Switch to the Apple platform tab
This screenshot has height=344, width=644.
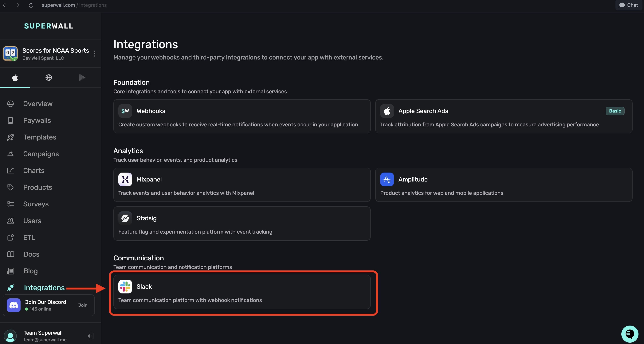15,78
